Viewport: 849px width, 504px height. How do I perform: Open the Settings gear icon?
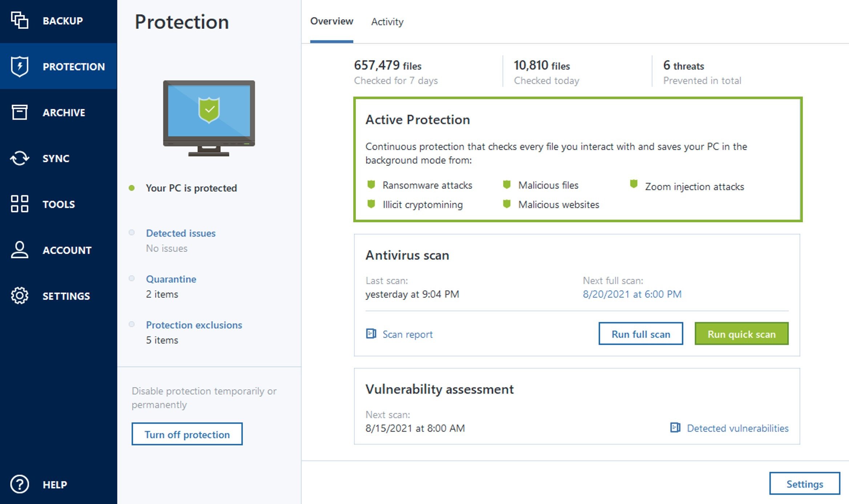[x=19, y=296]
